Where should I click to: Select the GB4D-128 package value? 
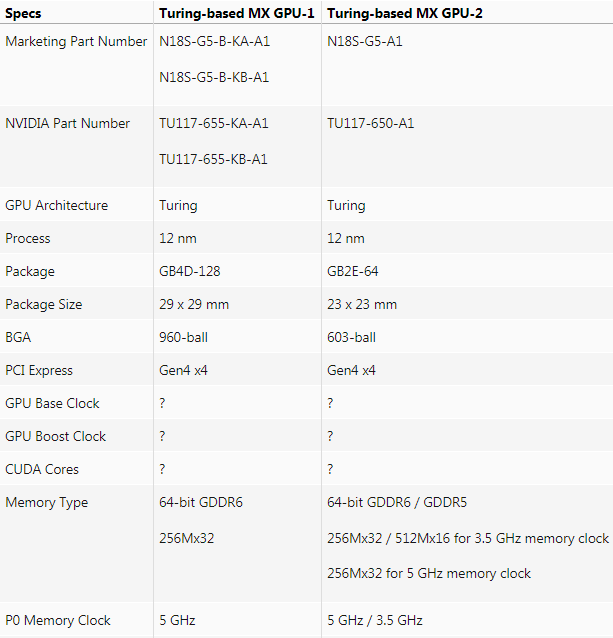pos(190,272)
